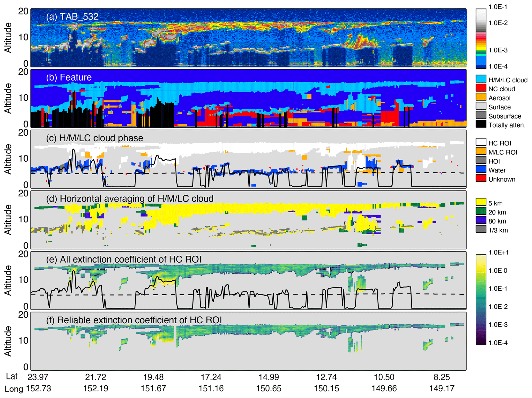Click the 5 km yellow legend swatch

coord(481,202)
